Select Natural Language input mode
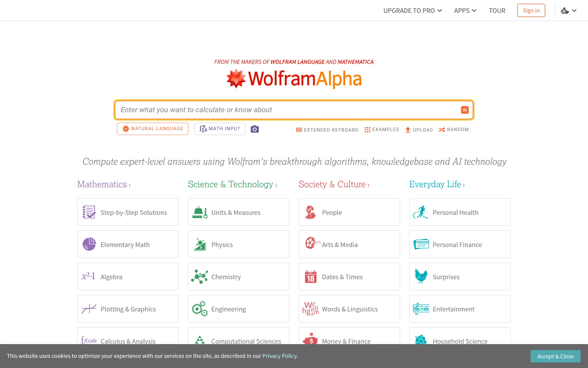 point(153,129)
